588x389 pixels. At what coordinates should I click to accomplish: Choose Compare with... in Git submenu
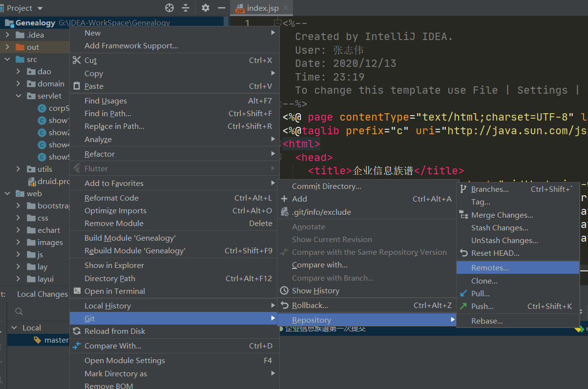367,265
